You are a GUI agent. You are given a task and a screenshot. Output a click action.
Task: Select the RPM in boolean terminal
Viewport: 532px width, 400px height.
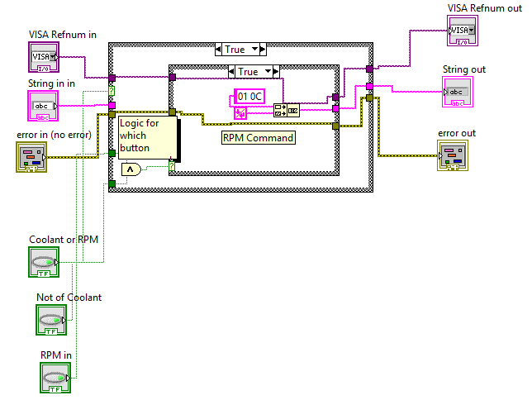tap(55, 378)
